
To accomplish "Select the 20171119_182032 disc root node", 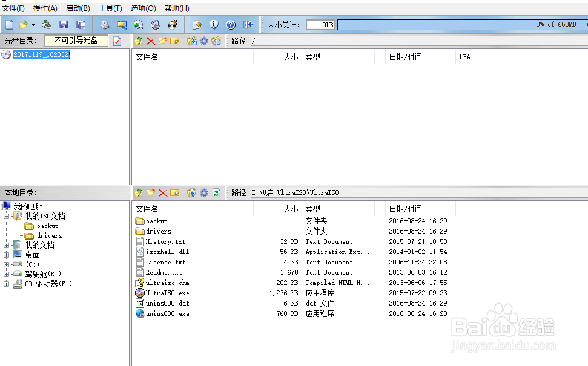I will pos(41,54).
